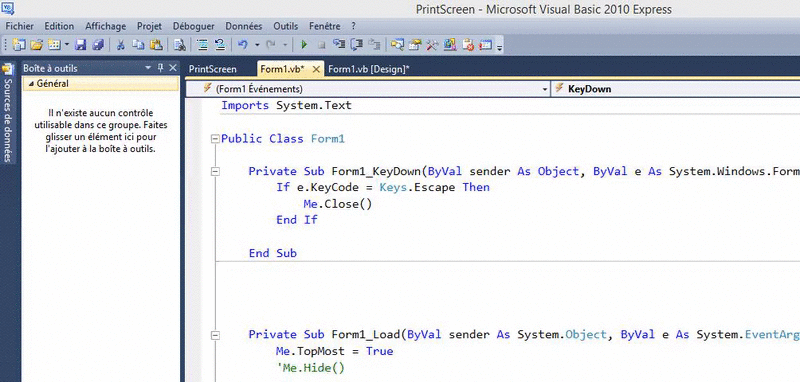Click the 'Me.Hide() comment line

point(310,368)
